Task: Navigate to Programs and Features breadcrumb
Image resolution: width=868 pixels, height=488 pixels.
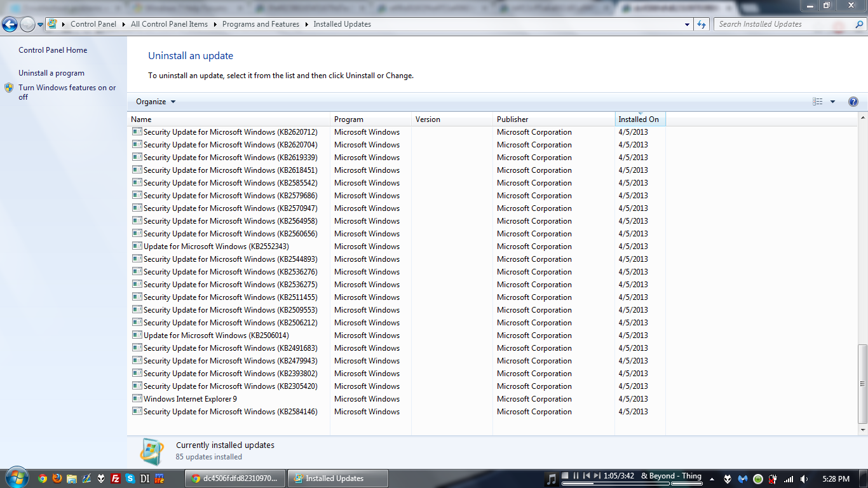Action: point(261,24)
